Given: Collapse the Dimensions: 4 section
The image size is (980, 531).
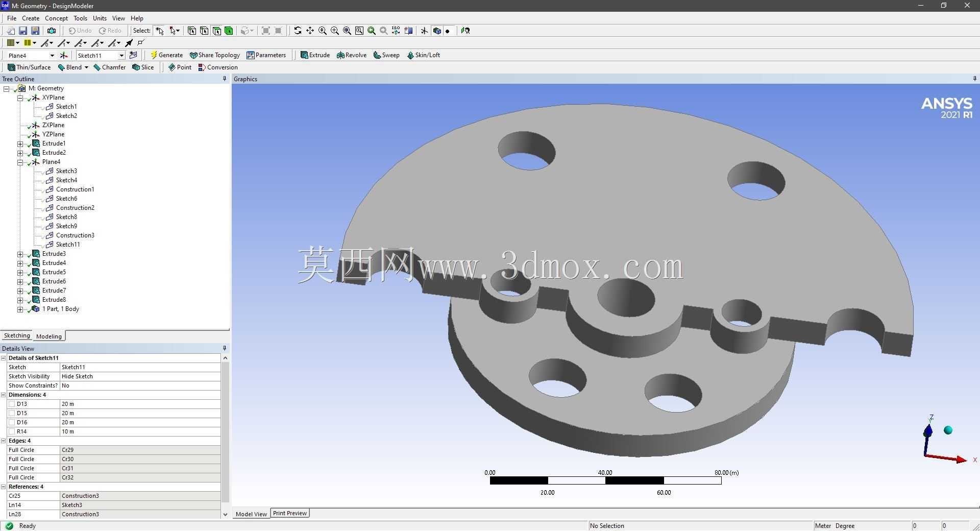Looking at the screenshot, I should point(4,395).
